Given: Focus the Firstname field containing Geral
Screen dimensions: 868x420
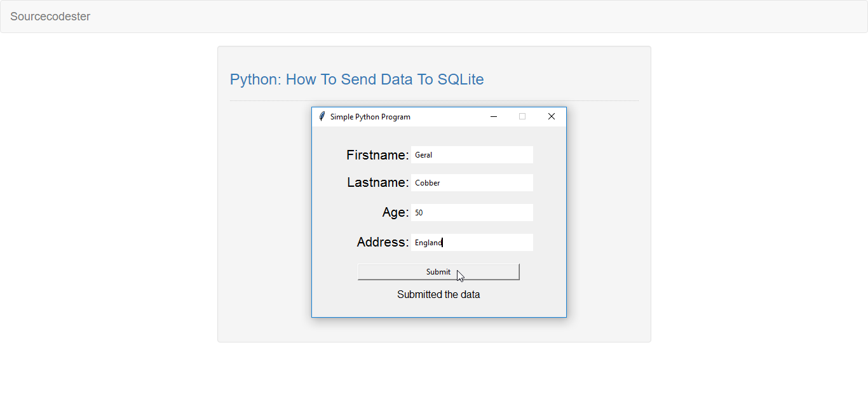Looking at the screenshot, I should click(x=472, y=155).
